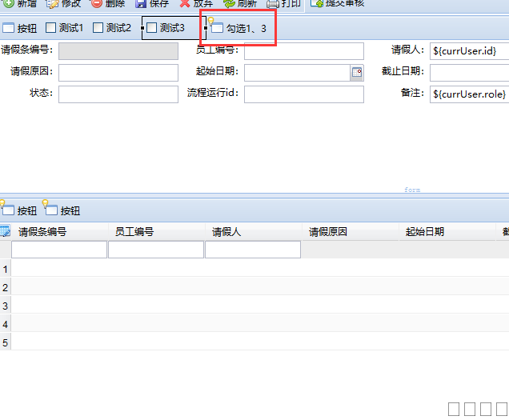
Task: Check the 测试3 checkbox
Action: (152, 28)
